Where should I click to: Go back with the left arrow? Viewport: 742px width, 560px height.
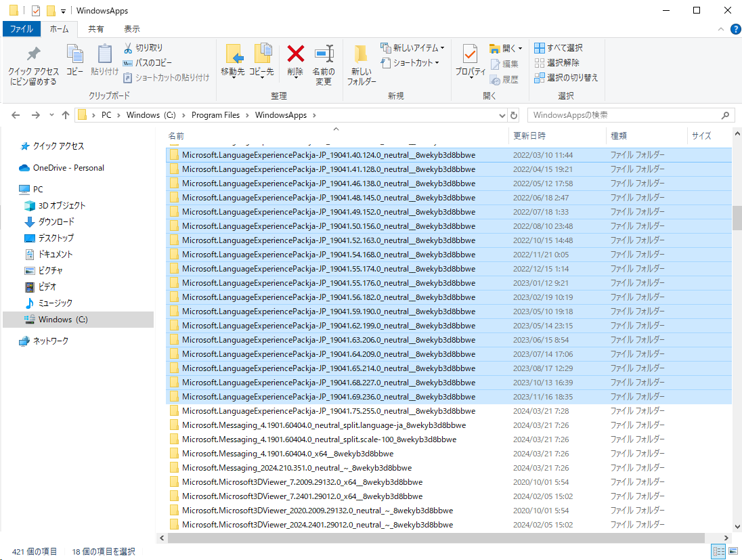tap(16, 115)
